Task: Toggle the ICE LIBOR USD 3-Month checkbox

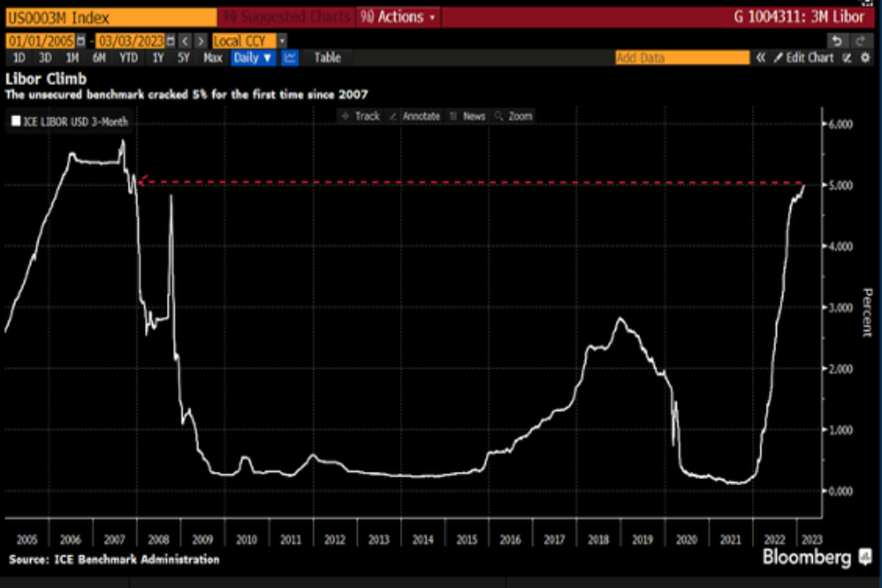Action: coord(16,121)
